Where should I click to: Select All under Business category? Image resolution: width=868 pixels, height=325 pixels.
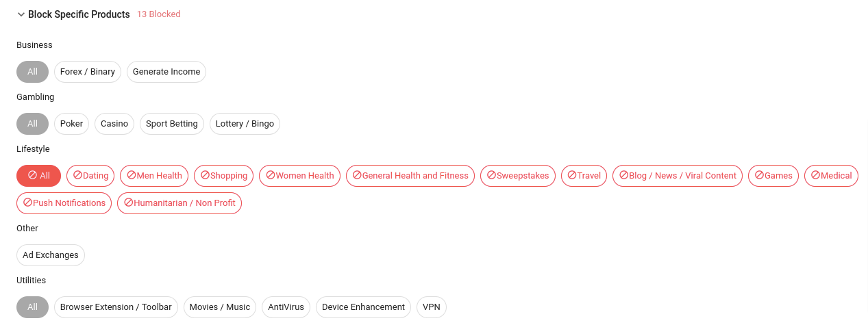[32, 72]
